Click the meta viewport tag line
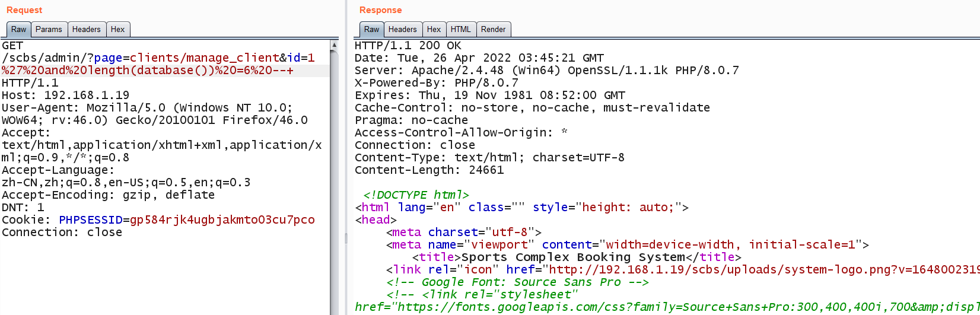The width and height of the screenshot is (980, 315). [x=628, y=245]
